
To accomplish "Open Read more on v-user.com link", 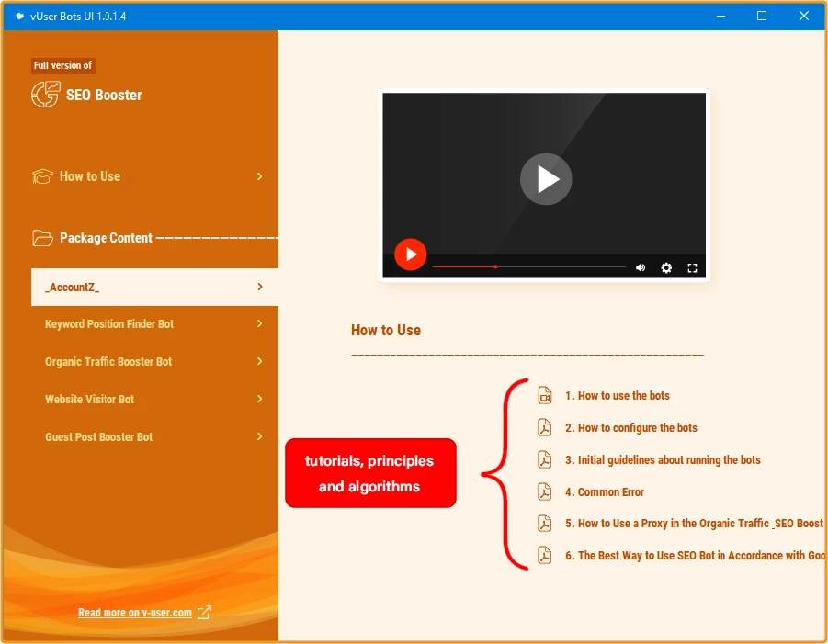I will coord(135,613).
